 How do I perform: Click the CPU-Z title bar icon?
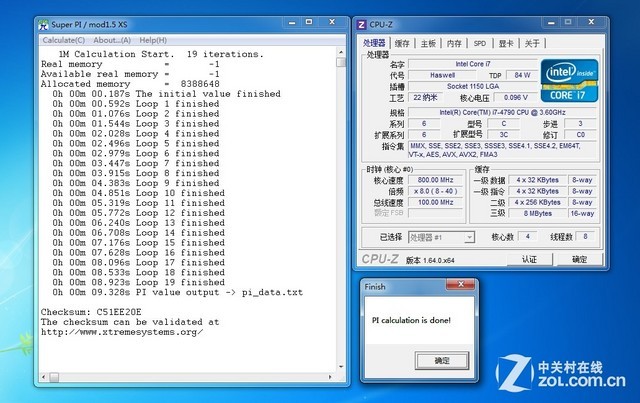[365, 24]
